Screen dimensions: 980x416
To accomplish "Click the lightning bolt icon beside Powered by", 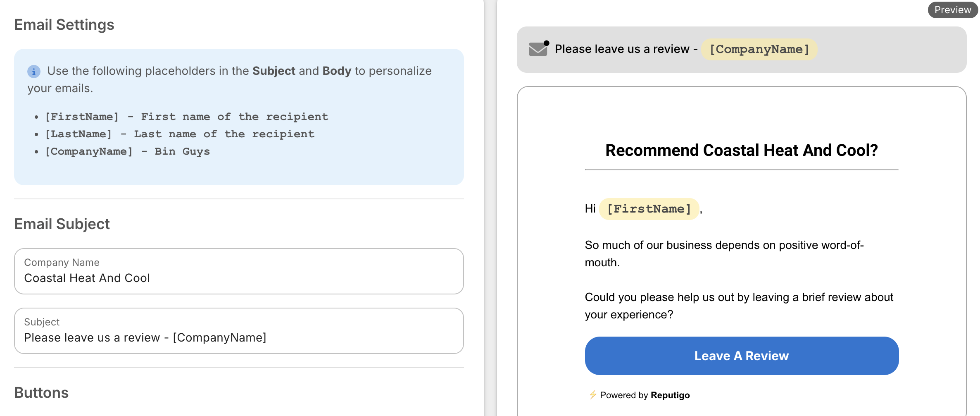I will 592,395.
